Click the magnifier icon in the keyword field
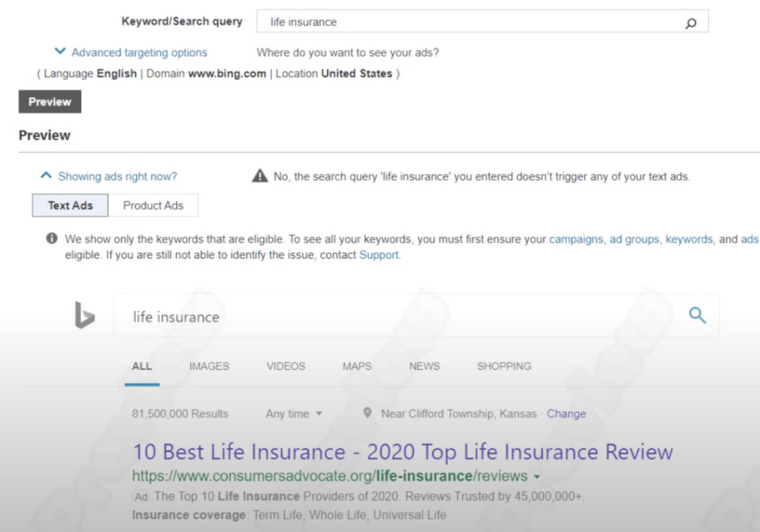The image size is (760, 532). [692, 23]
